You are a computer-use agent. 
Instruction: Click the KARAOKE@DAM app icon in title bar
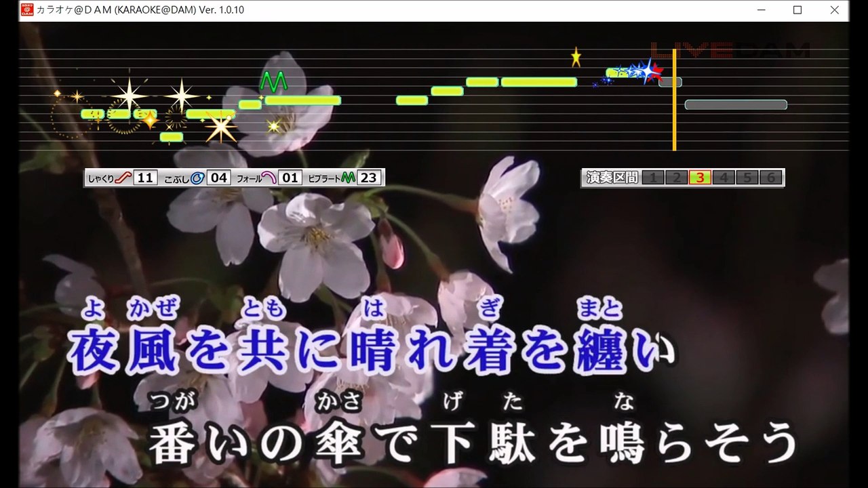[27, 9]
